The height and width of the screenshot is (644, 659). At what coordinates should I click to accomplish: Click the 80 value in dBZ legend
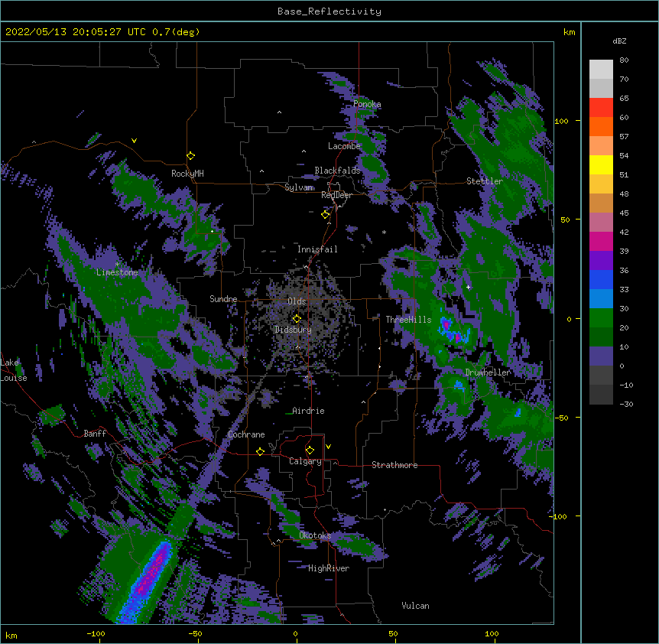pos(624,60)
